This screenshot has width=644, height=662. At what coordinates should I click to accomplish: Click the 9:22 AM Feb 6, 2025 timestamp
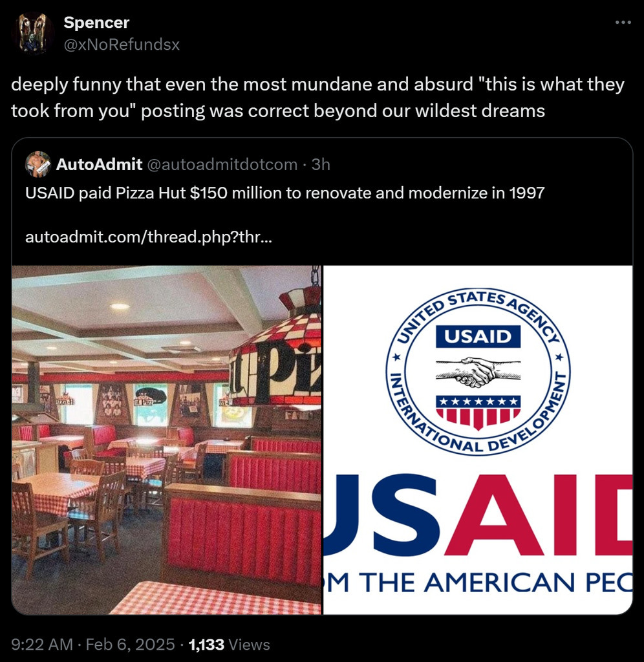93,645
